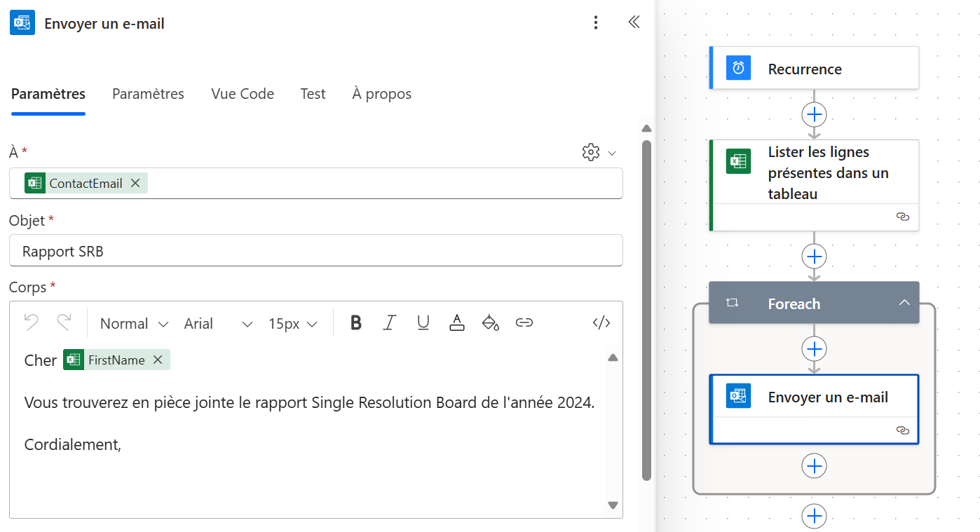Apply underline formatting to text
Image resolution: width=980 pixels, height=532 pixels.
coord(423,322)
